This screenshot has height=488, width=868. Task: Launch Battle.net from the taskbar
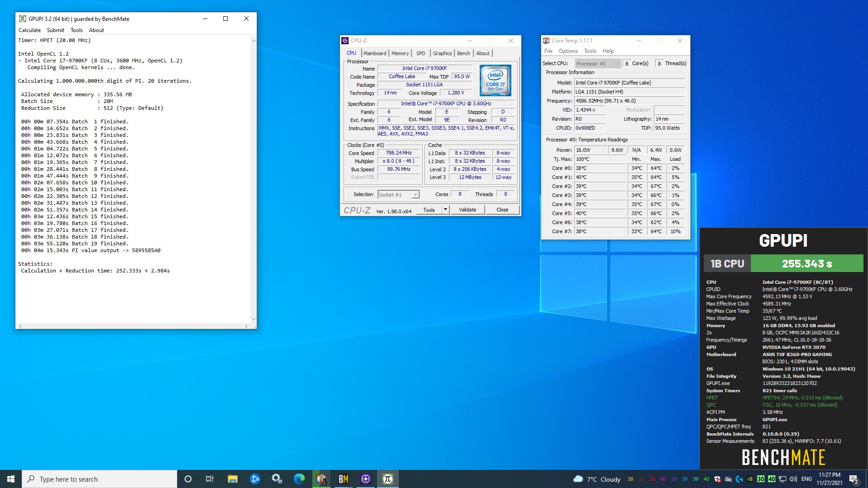click(255, 479)
